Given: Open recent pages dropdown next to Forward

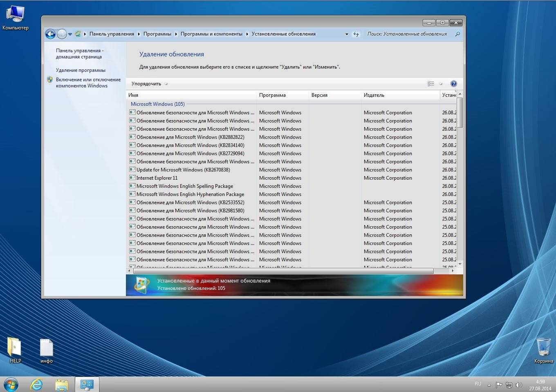Looking at the screenshot, I should pyautogui.click(x=70, y=34).
